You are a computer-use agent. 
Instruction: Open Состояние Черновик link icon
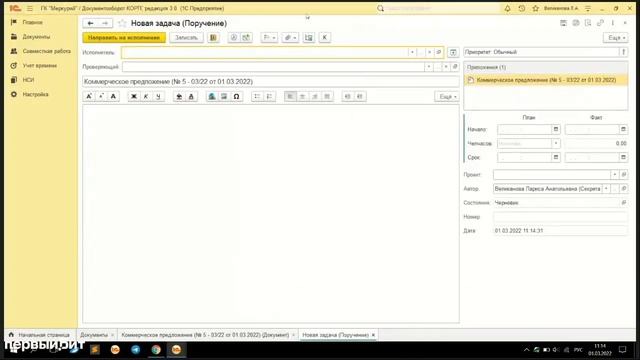[624, 202]
